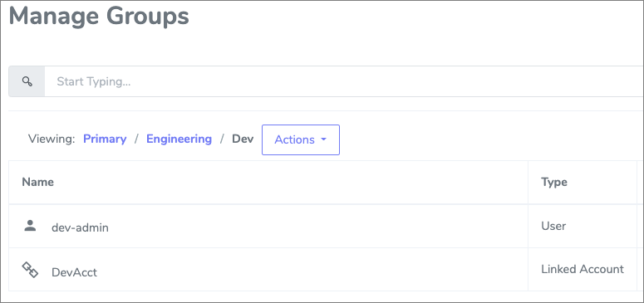
Task: Click the Actions dropdown caret arrow
Action: click(323, 139)
